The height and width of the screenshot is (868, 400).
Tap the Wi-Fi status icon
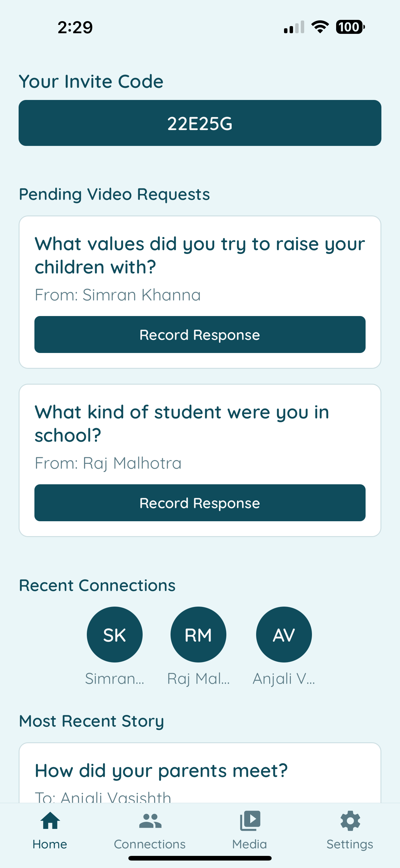[320, 27]
